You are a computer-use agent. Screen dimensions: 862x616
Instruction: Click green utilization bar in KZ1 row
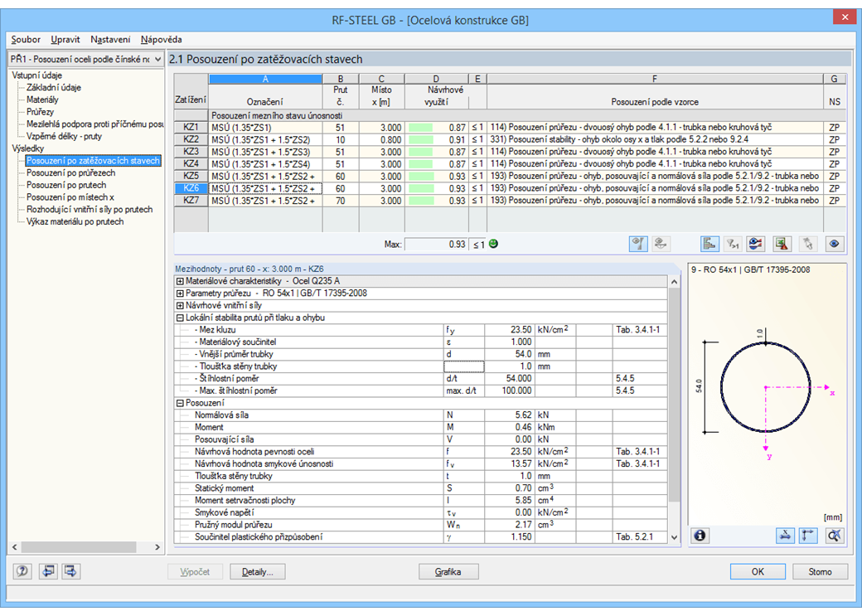click(420, 128)
